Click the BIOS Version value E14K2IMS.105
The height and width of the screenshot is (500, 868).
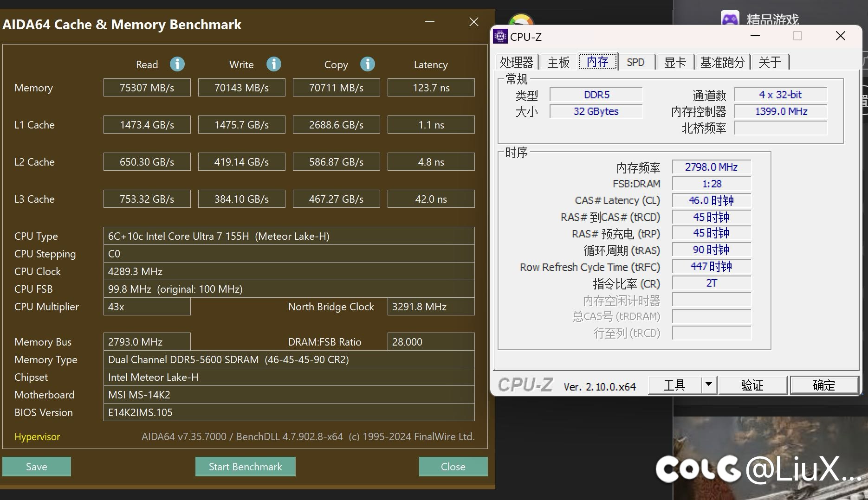(289, 412)
